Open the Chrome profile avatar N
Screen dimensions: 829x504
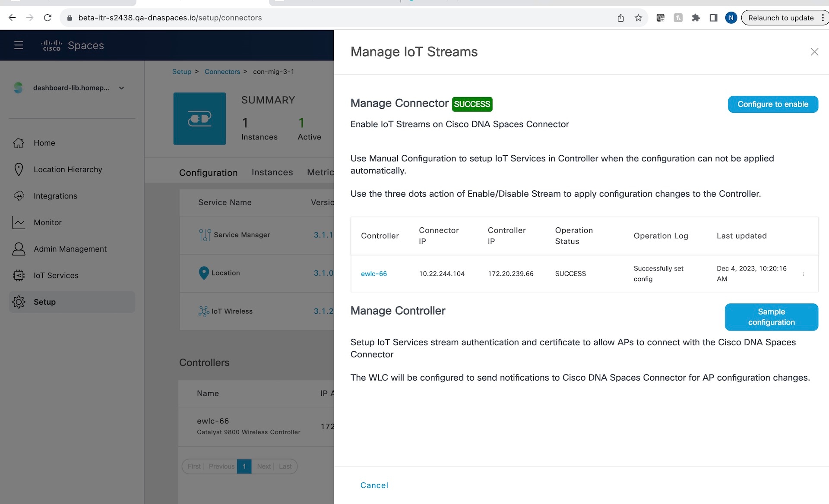[731, 18]
